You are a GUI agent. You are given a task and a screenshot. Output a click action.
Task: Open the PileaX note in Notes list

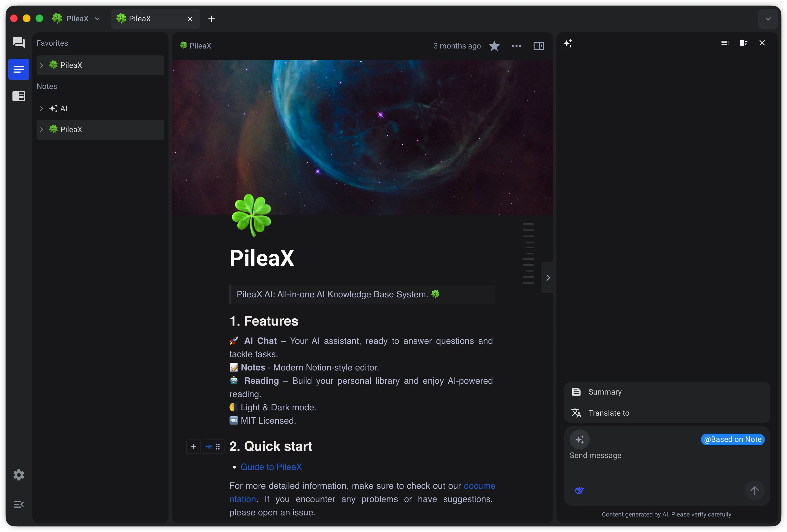click(100, 129)
